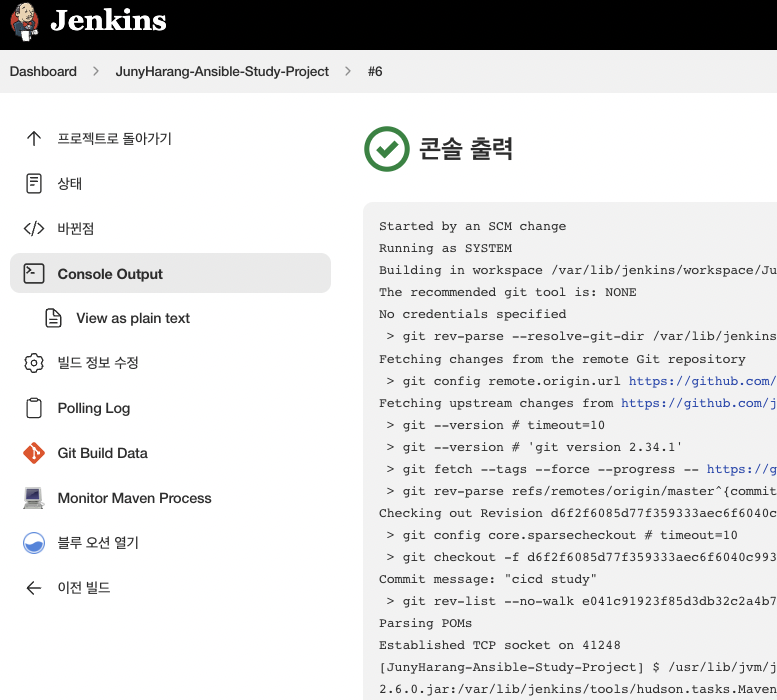Click 'git config core.sparsecheckout' line

(x=562, y=535)
